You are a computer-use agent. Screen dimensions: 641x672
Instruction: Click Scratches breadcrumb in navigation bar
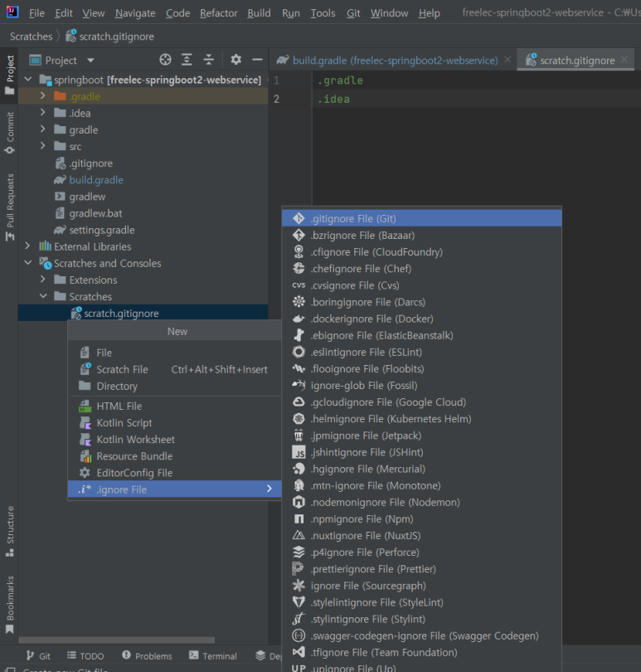pos(31,37)
